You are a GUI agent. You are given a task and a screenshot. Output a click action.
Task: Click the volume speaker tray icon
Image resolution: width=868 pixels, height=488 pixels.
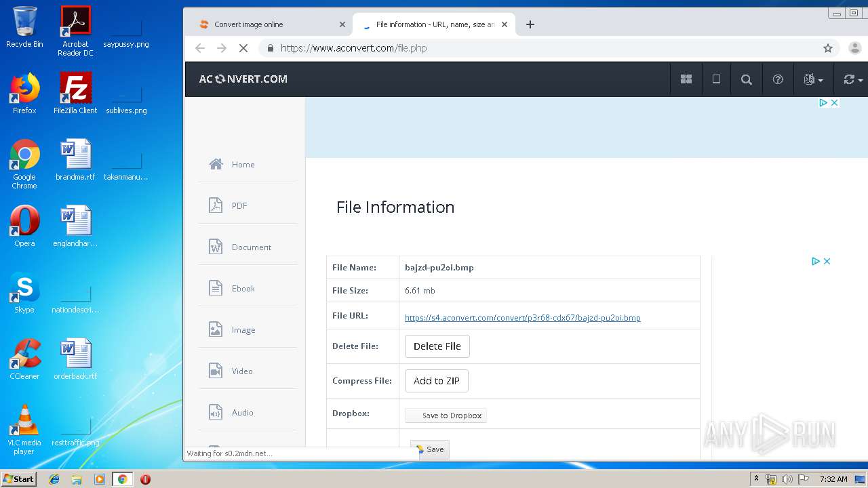787,479
